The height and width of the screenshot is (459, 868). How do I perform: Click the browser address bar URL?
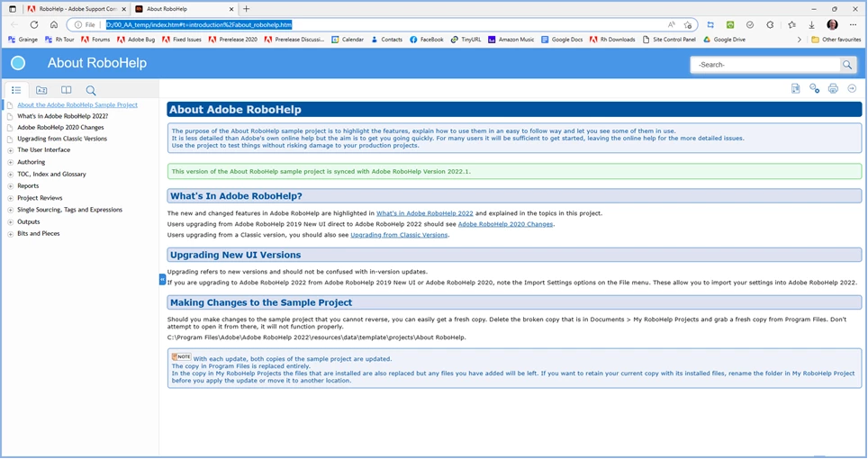199,25
